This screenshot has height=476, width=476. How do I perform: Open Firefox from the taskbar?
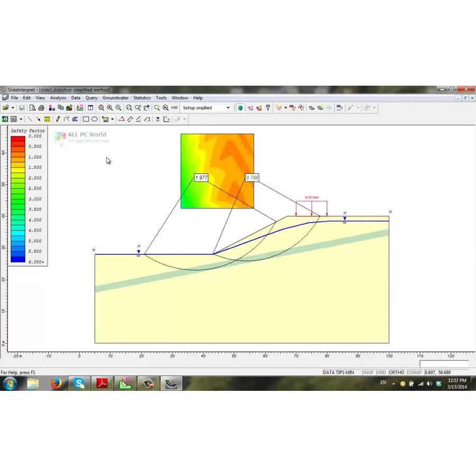[56, 383]
